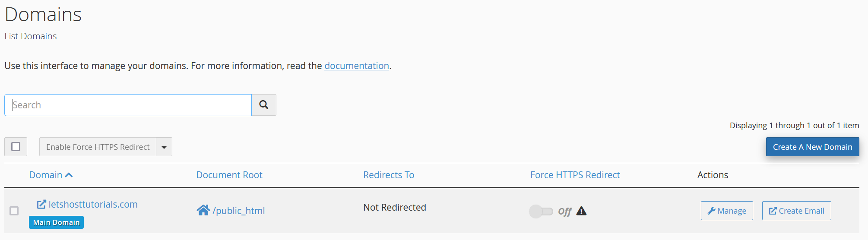This screenshot has height=240, width=868.
Task: Click the home icon next to /public_html
Action: 203,210
